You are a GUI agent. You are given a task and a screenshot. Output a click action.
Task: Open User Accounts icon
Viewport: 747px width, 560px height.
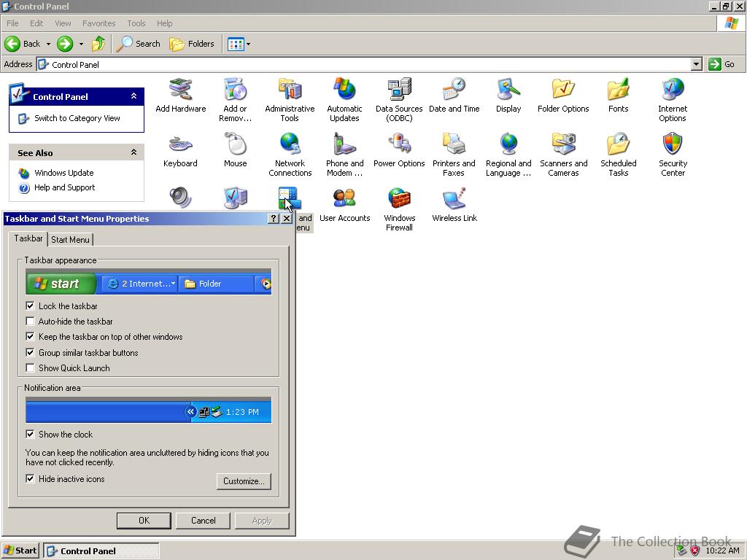[345, 198]
